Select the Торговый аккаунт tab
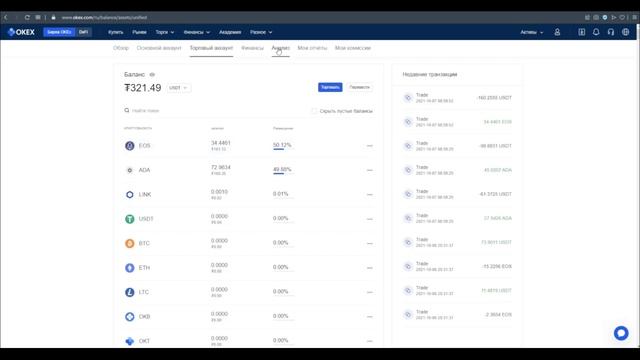Image resolution: width=640 pixels, height=360 pixels. (x=211, y=48)
